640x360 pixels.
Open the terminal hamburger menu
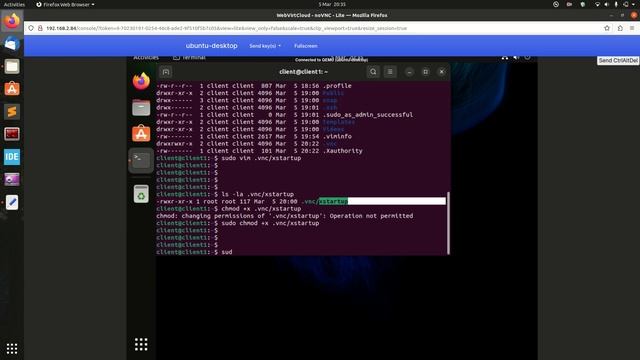pyautogui.click(x=390, y=72)
